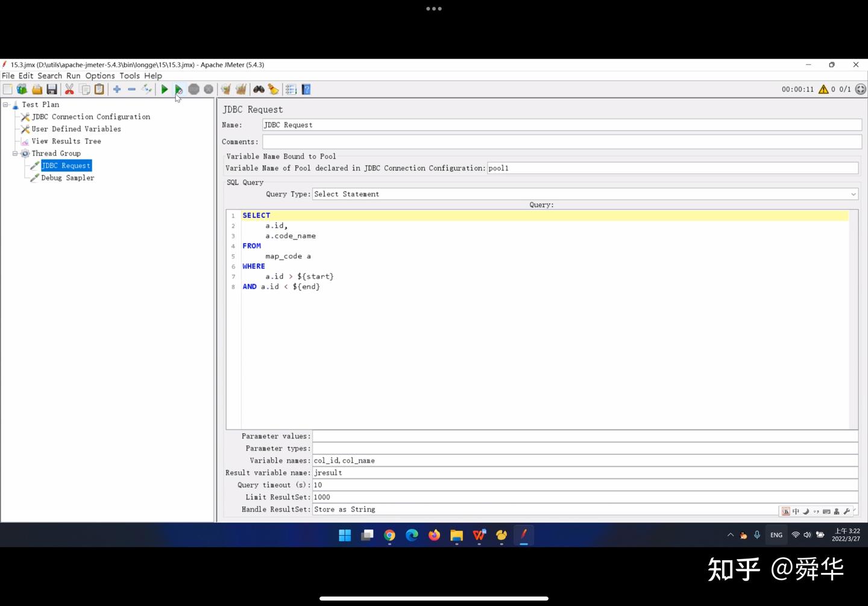
Task: Open the Search binoculars icon
Action: 259,89
